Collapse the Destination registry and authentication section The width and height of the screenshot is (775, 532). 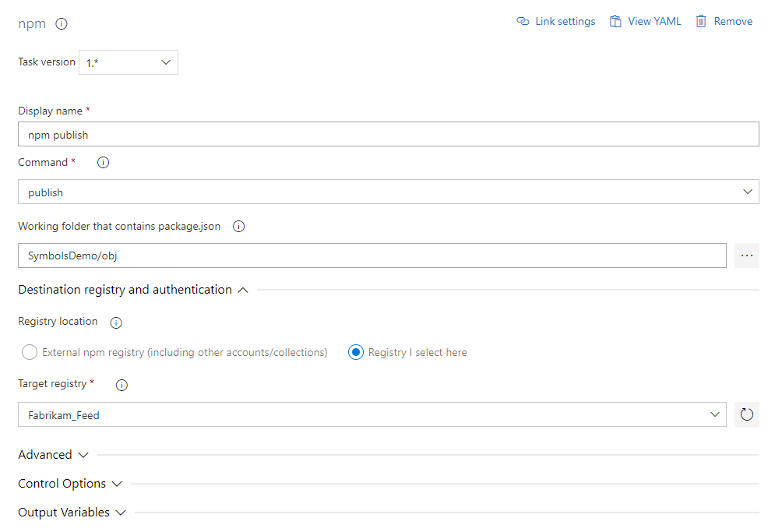242,289
